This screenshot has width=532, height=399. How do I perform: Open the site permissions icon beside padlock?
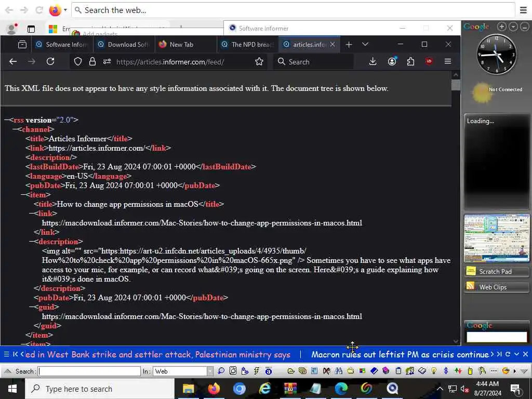pos(107,61)
